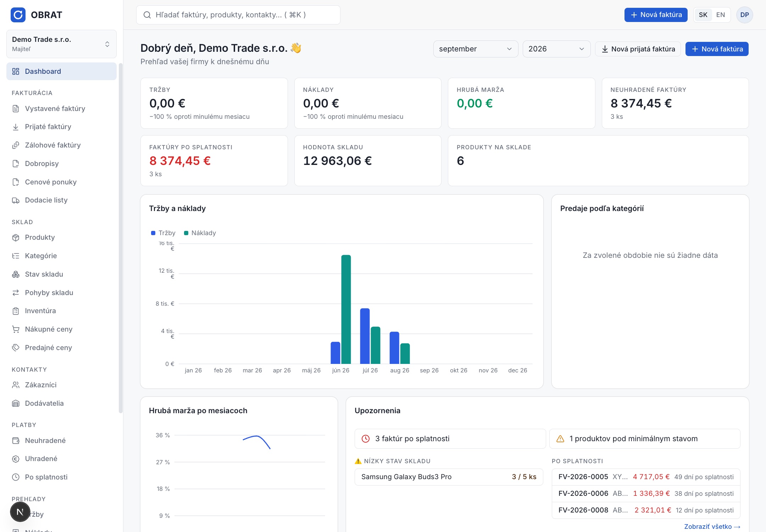Image resolution: width=766 pixels, height=532 pixels.
Task: Expand the Demo Trade s.r.o. company switcher
Action: (x=61, y=44)
